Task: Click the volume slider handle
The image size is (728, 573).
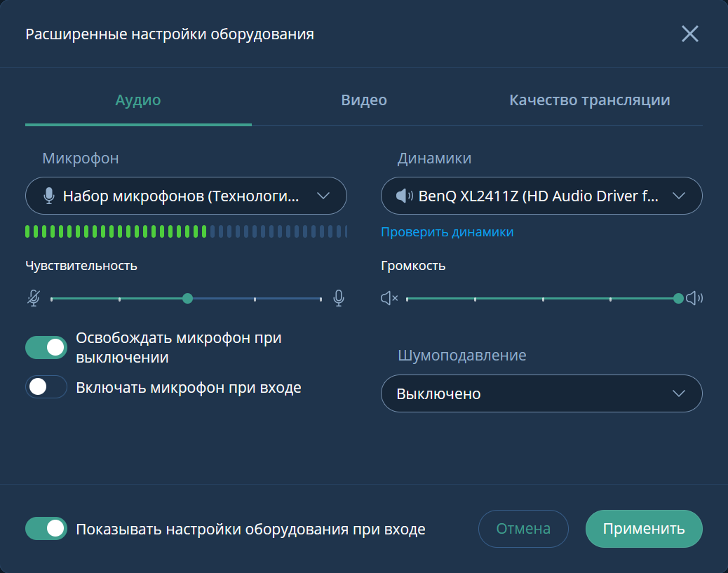Action: 678,299
